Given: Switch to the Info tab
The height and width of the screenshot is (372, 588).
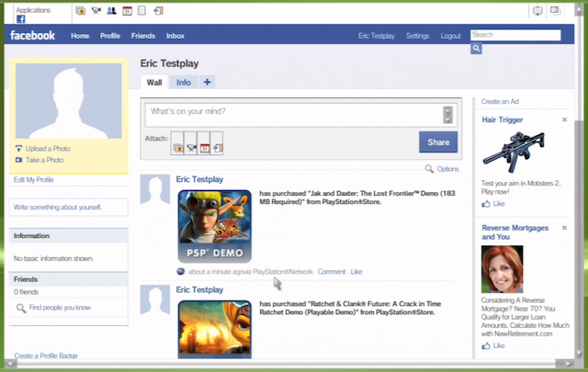Looking at the screenshot, I should tap(184, 83).
